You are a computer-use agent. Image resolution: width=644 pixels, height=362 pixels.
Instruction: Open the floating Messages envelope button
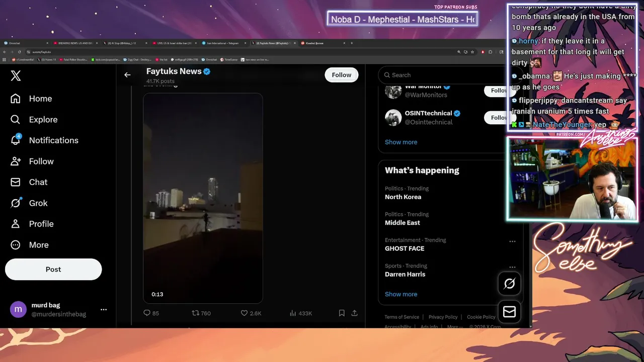[509, 312]
